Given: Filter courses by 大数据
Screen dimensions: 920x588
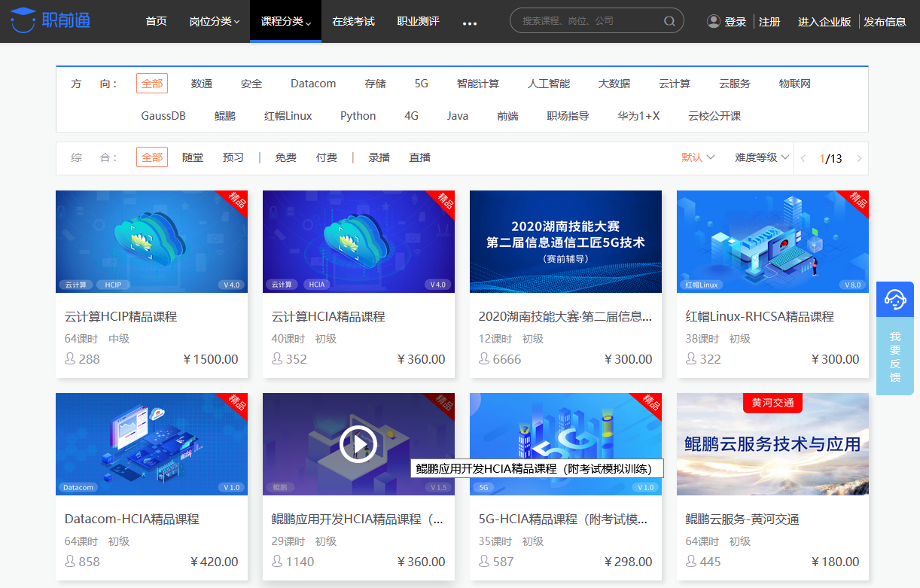Looking at the screenshot, I should tap(614, 84).
